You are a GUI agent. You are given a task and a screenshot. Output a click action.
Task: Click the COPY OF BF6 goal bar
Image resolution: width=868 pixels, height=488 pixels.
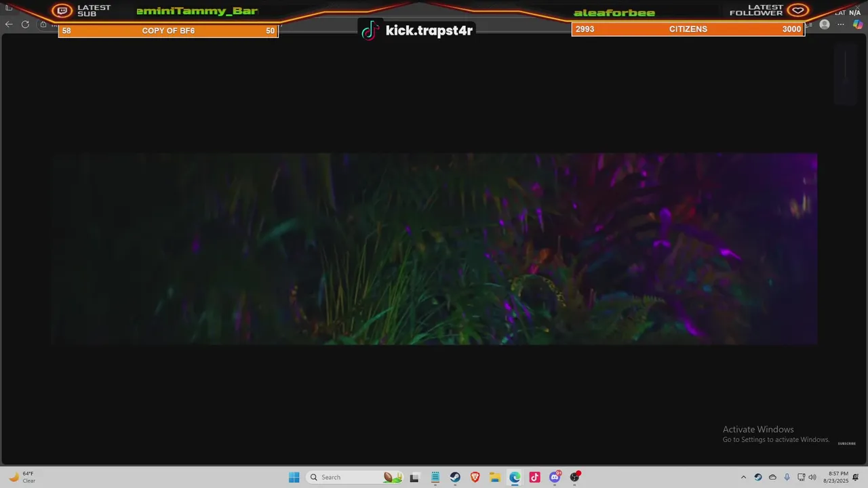click(168, 30)
